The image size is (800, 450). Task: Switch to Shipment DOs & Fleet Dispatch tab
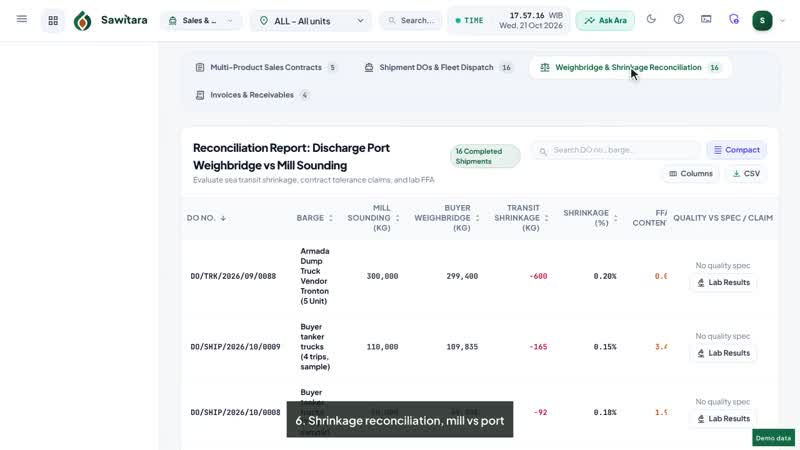[437, 67]
